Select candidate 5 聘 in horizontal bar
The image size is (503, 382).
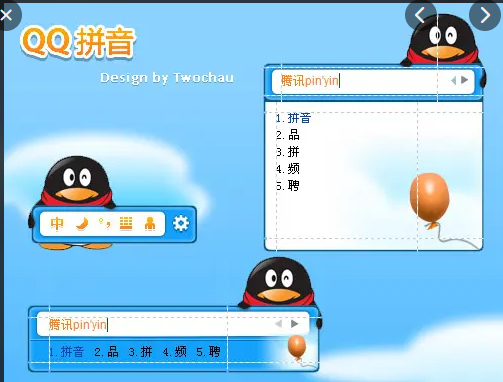pyautogui.click(x=208, y=352)
